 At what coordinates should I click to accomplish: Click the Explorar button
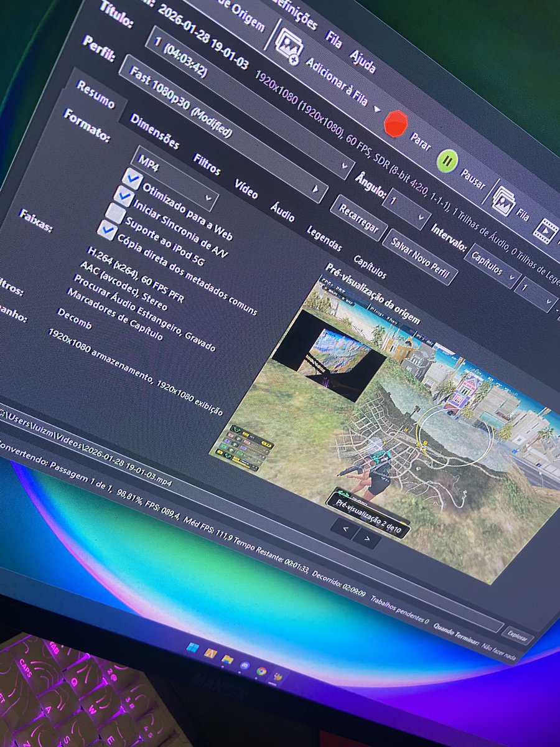coord(518,636)
